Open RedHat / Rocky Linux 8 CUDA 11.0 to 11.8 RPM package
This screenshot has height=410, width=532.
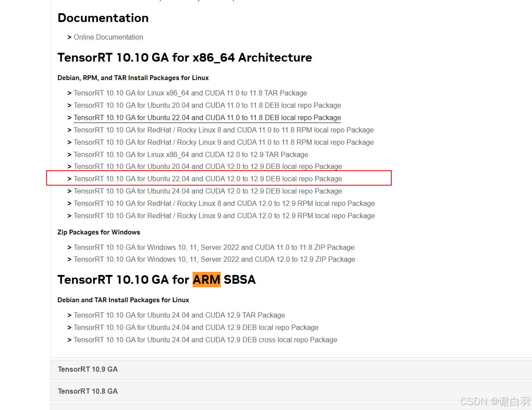224,130
